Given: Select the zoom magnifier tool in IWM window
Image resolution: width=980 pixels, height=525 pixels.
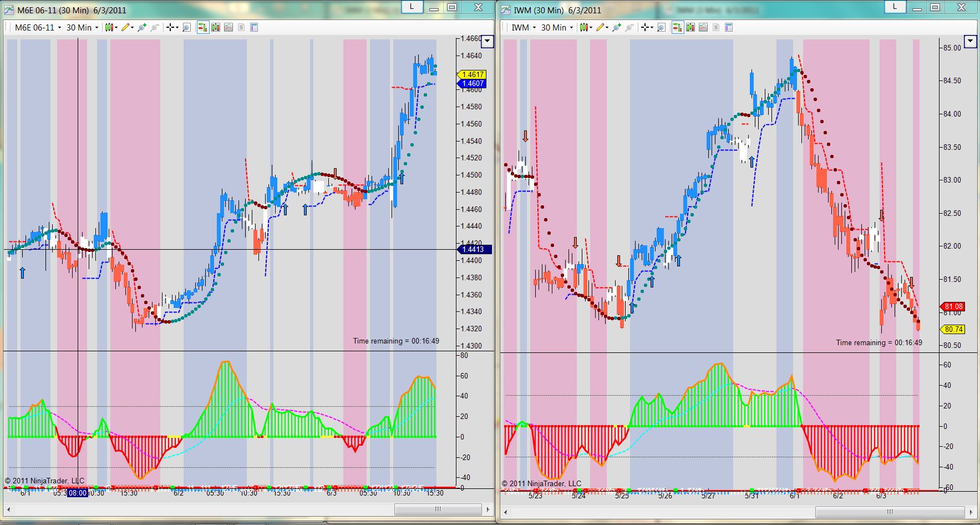Looking at the screenshot, I should 662,27.
